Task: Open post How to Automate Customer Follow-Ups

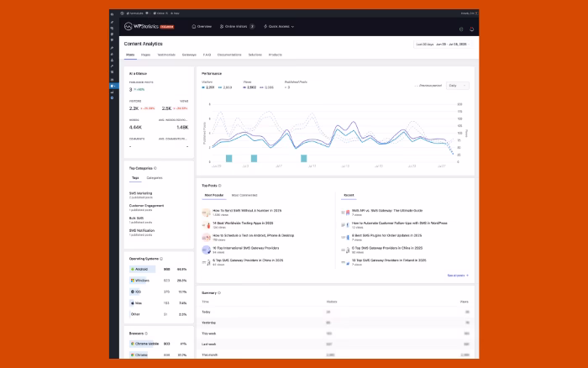Action: pyautogui.click(x=399, y=223)
